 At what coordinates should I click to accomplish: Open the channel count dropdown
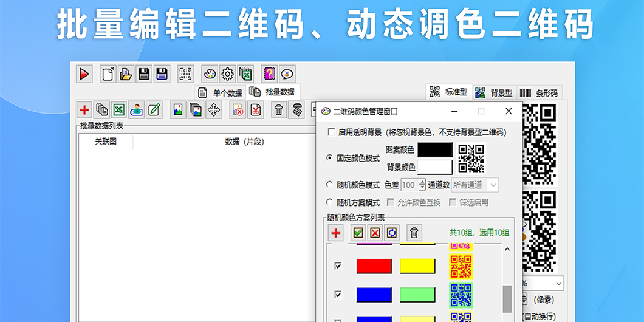(x=476, y=185)
